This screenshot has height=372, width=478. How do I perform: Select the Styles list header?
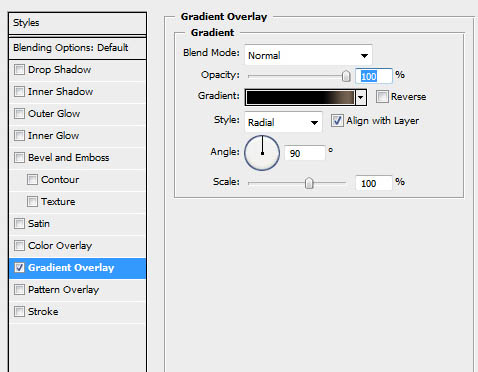pyautogui.click(x=77, y=23)
